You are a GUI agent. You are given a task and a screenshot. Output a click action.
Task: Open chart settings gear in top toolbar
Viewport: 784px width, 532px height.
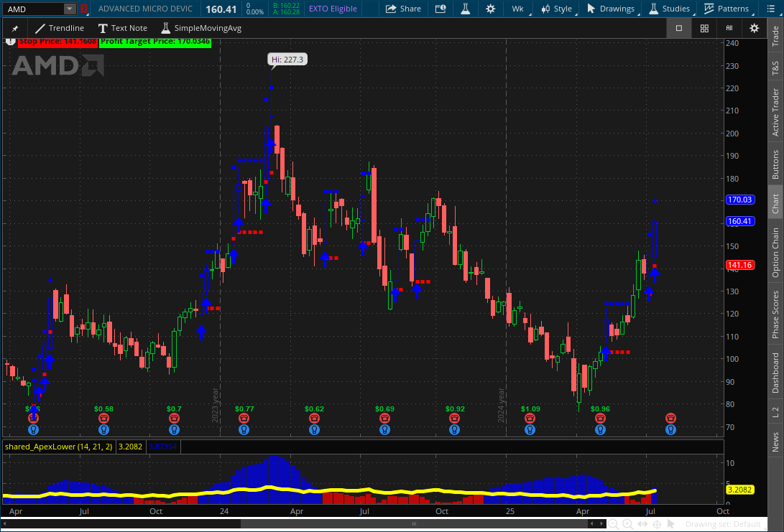[x=491, y=9]
